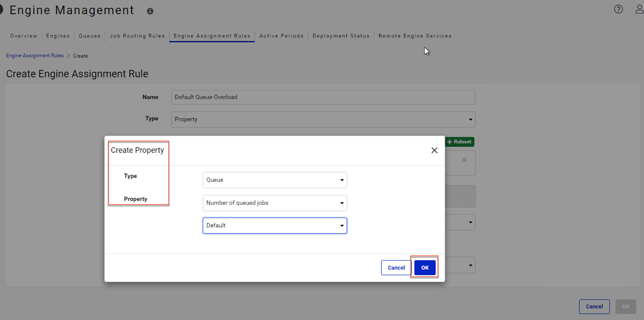Close the Create Property dialog with X
644x320 pixels.
click(434, 150)
